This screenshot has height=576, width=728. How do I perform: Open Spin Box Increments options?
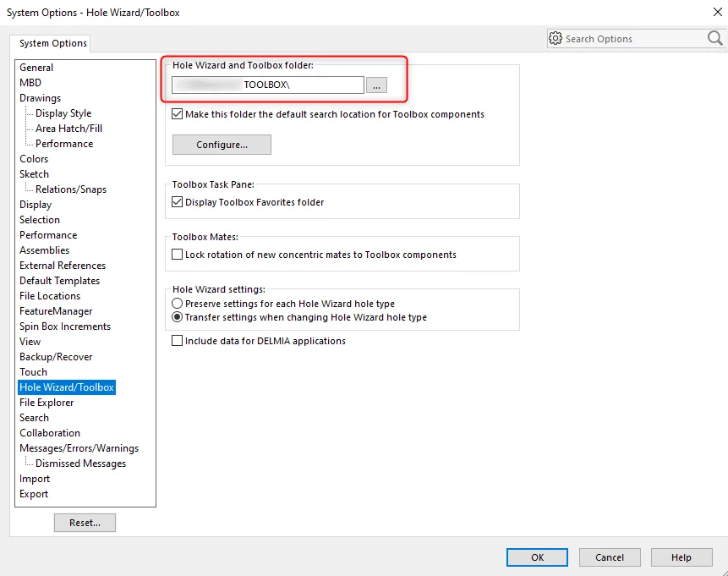coord(65,326)
